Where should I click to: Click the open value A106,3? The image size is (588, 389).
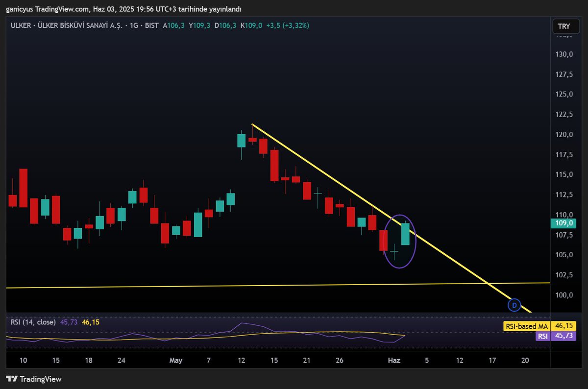[x=174, y=25]
